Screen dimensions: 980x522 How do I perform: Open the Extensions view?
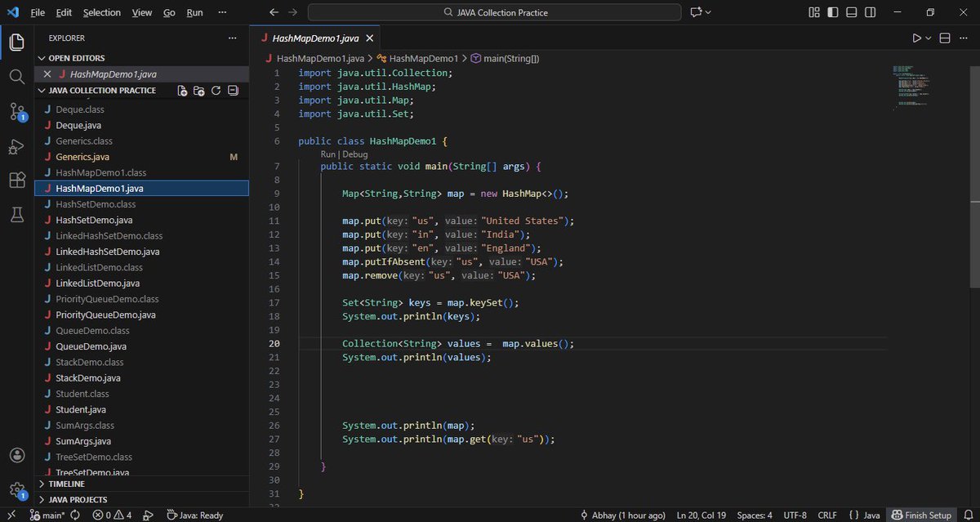(16, 181)
